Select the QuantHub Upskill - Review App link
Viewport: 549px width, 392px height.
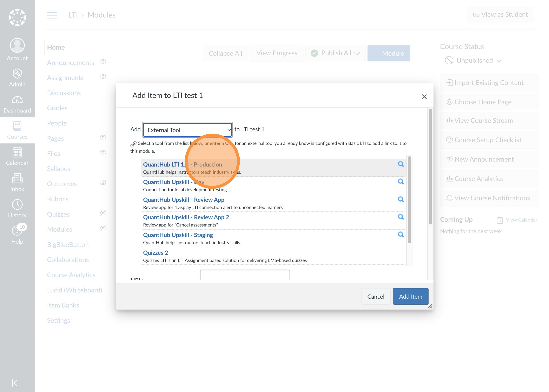click(184, 200)
